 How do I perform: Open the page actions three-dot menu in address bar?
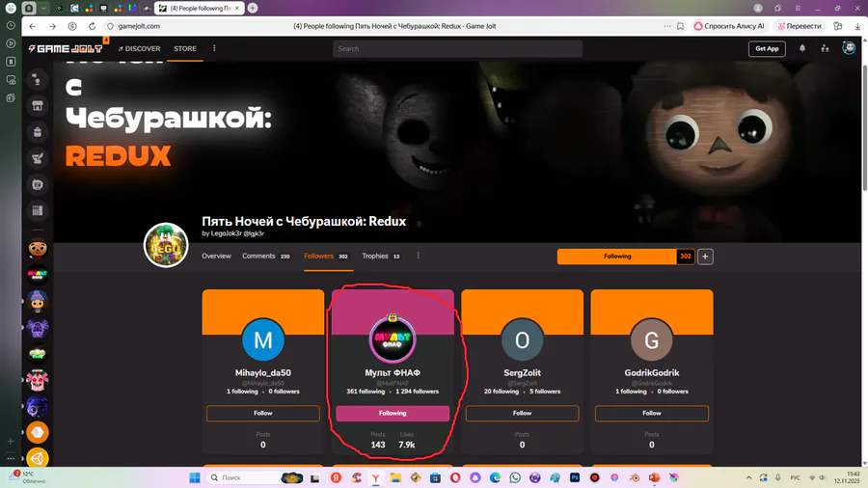667,26
